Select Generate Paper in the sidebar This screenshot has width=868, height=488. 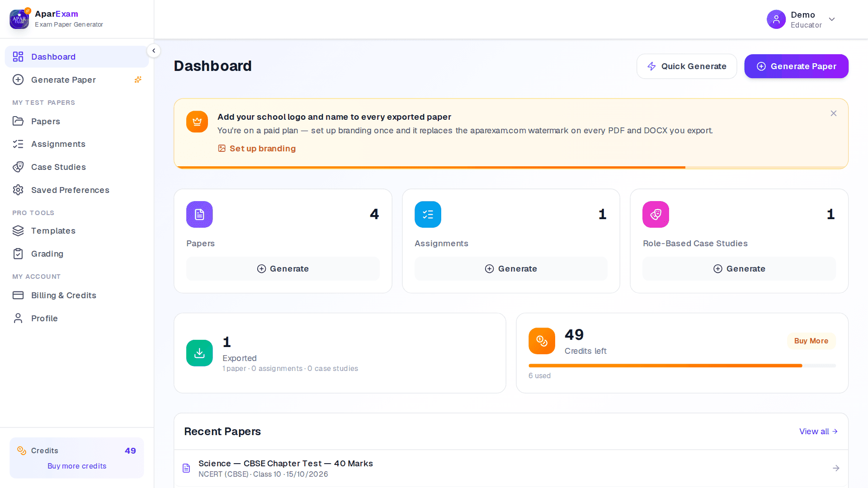pyautogui.click(x=77, y=80)
